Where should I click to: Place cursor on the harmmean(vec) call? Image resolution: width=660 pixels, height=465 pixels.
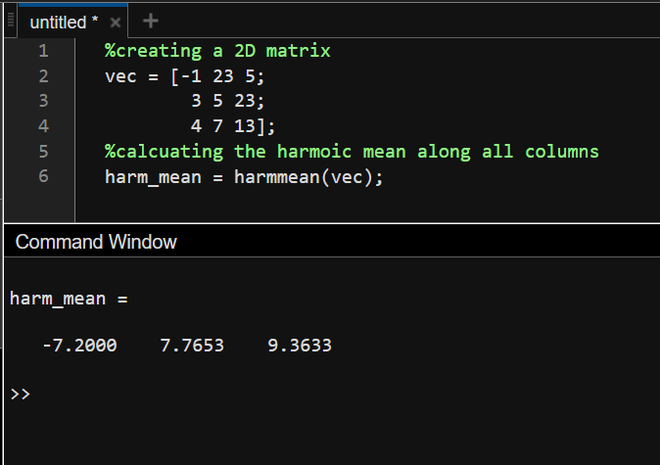[307, 177]
